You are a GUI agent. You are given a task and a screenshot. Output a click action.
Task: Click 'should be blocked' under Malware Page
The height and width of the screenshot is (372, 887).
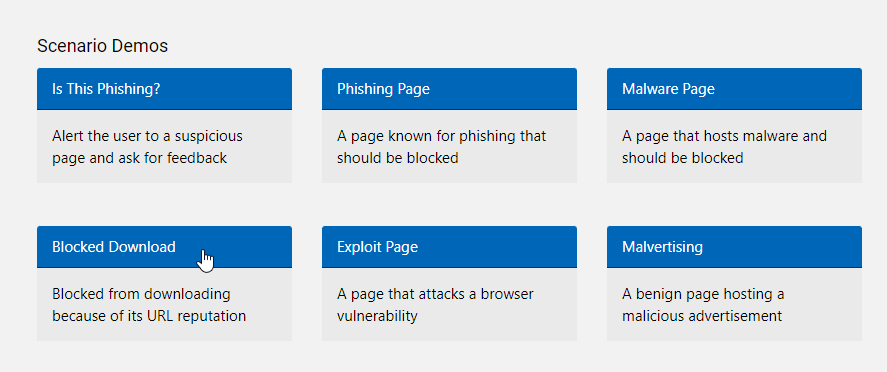click(682, 158)
